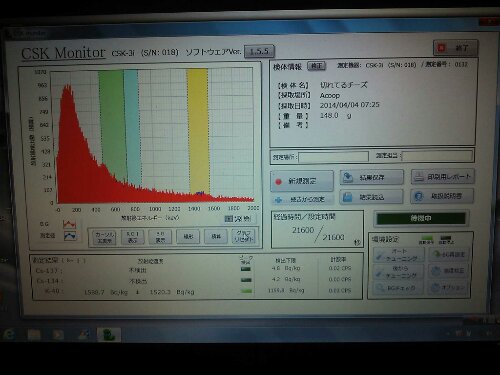Click the ROI display (ROI表示) button

pyautogui.click(x=132, y=237)
